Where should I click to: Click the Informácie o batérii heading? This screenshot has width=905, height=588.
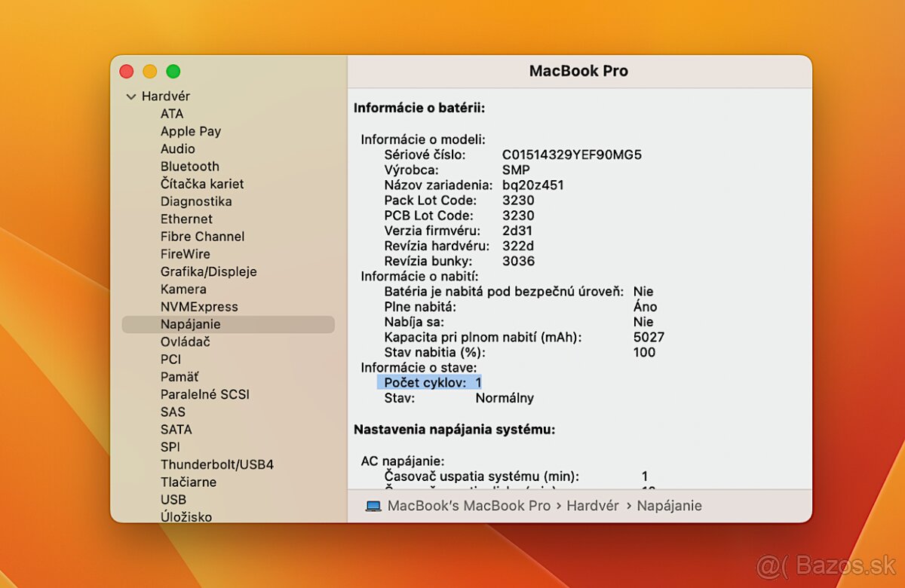(x=419, y=108)
